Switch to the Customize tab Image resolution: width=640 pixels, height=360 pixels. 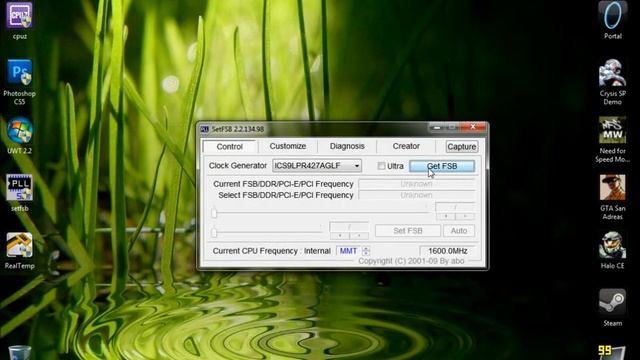288,146
